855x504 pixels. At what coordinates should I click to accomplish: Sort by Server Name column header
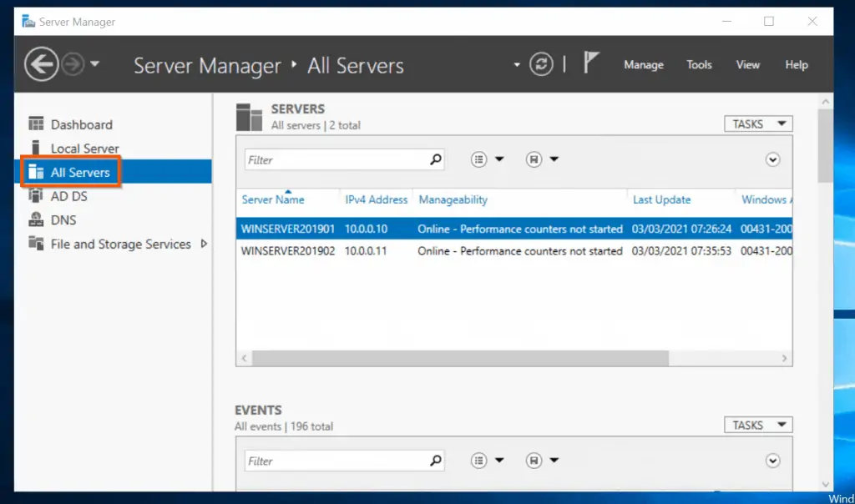(x=273, y=199)
